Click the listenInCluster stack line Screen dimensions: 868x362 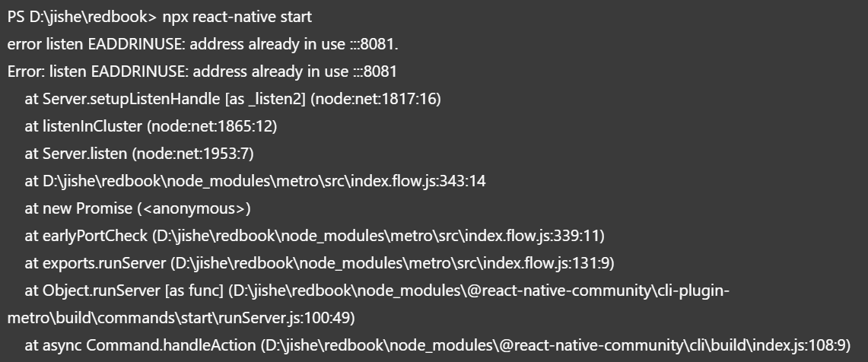click(x=151, y=126)
